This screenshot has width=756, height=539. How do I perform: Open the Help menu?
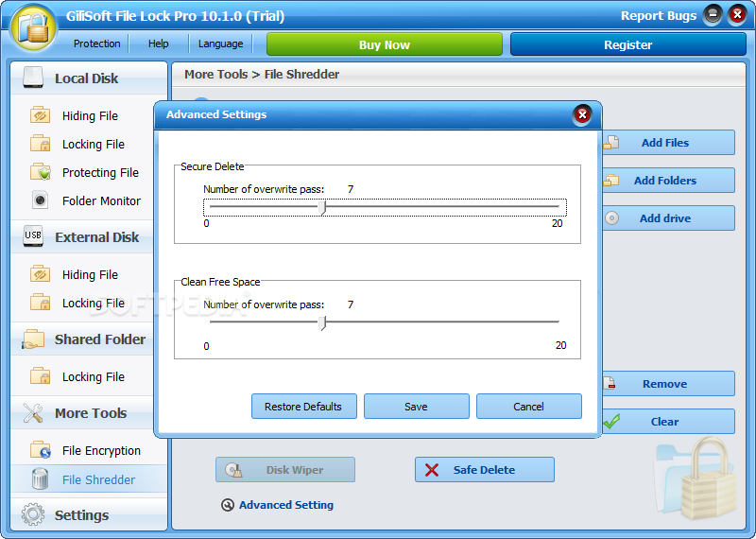coord(158,43)
